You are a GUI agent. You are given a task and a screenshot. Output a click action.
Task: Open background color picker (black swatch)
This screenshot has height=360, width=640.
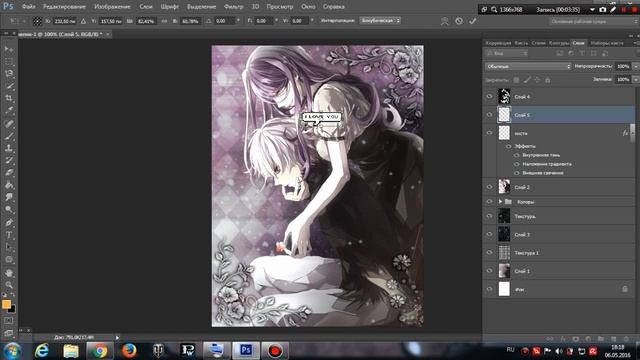(12, 309)
